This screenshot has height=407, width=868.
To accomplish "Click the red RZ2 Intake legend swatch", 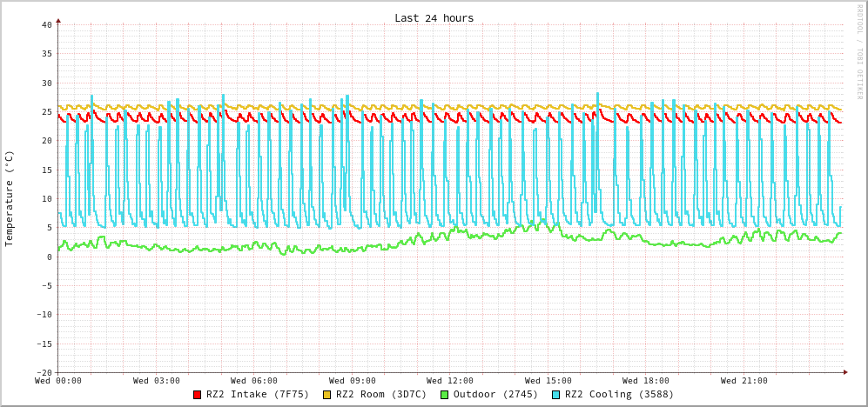I will pos(198,395).
